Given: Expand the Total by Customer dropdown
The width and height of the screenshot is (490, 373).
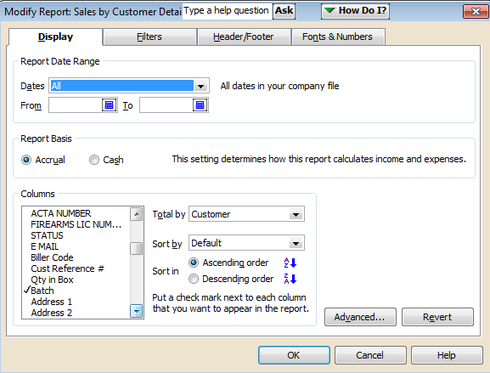Looking at the screenshot, I should coord(296,214).
